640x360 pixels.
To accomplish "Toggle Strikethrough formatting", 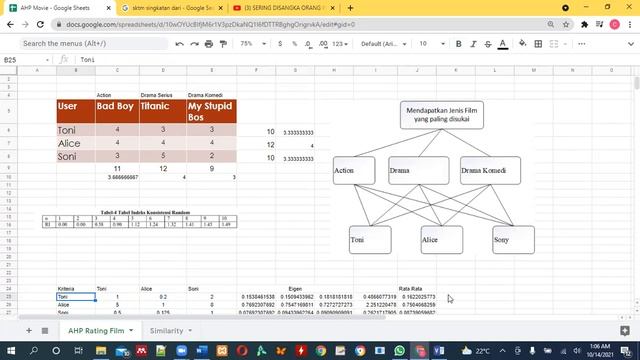I will click(488, 44).
